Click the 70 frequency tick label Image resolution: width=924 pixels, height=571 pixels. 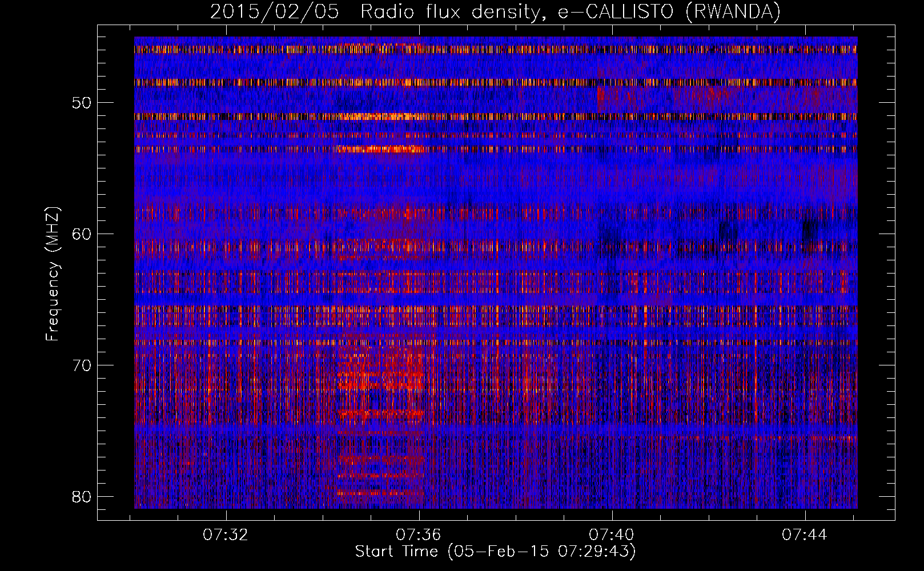[x=82, y=365]
